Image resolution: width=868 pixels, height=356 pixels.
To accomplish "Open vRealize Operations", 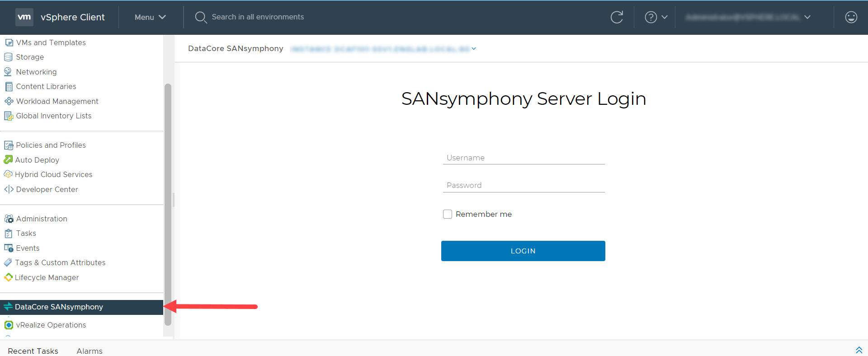I will (51, 325).
